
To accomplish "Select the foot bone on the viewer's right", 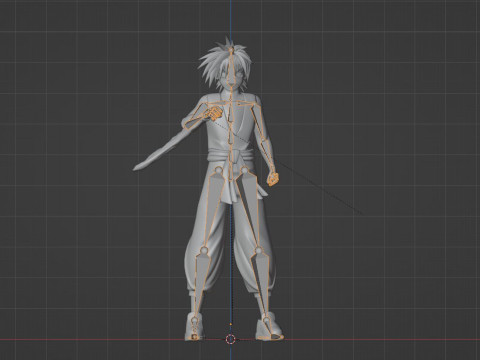I will (x=272, y=330).
